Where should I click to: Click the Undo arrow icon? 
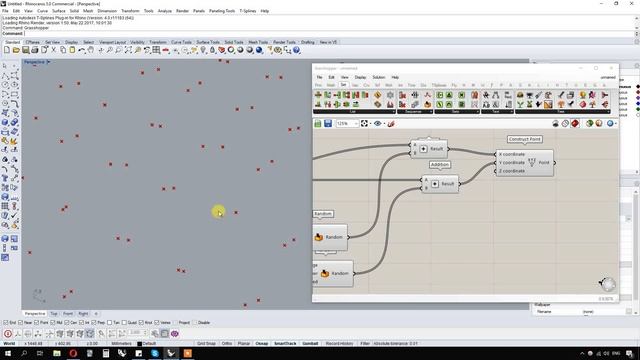(x=82, y=50)
